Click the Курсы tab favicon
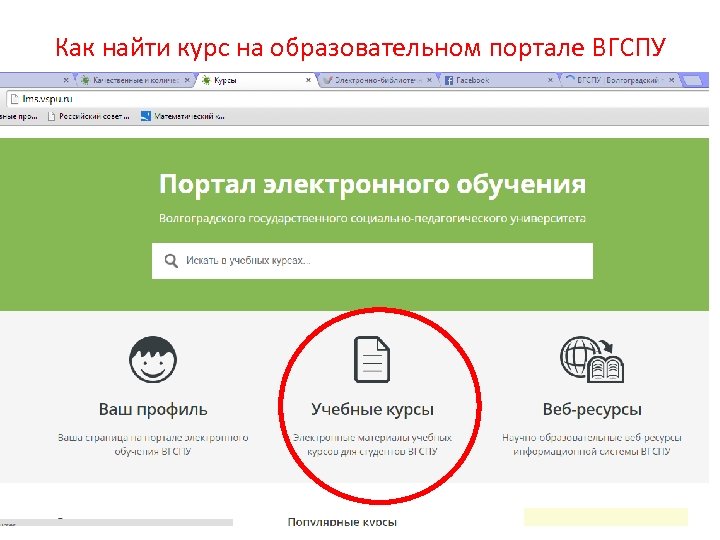This screenshot has width=720, height=540. click(207, 80)
